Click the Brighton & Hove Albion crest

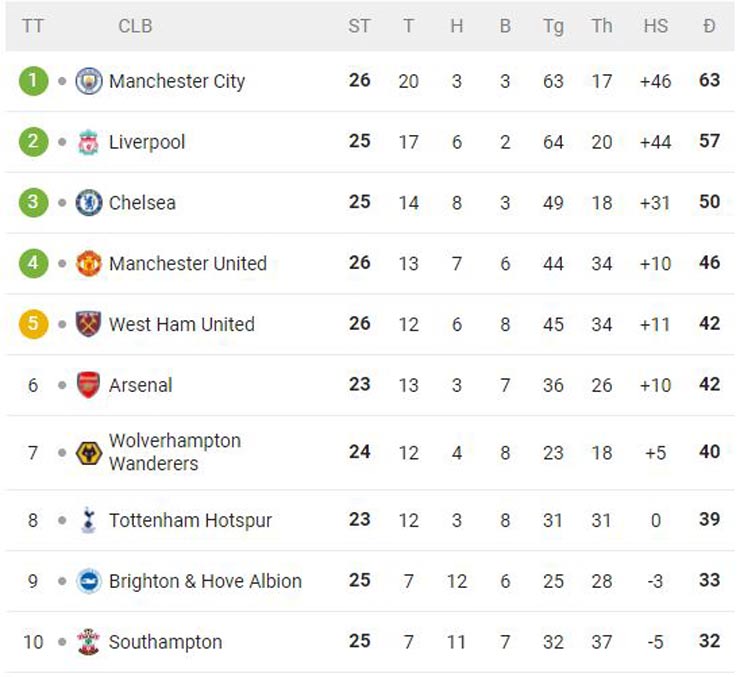click(x=89, y=581)
